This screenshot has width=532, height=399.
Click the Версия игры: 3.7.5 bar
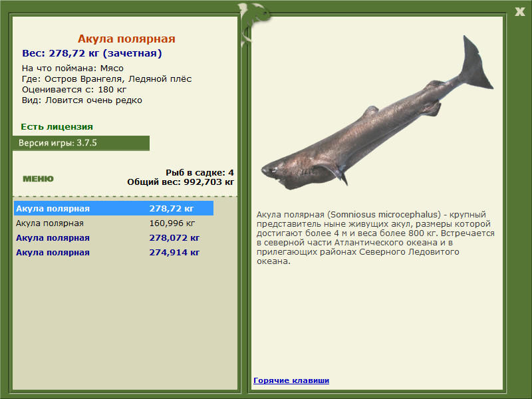[81, 143]
